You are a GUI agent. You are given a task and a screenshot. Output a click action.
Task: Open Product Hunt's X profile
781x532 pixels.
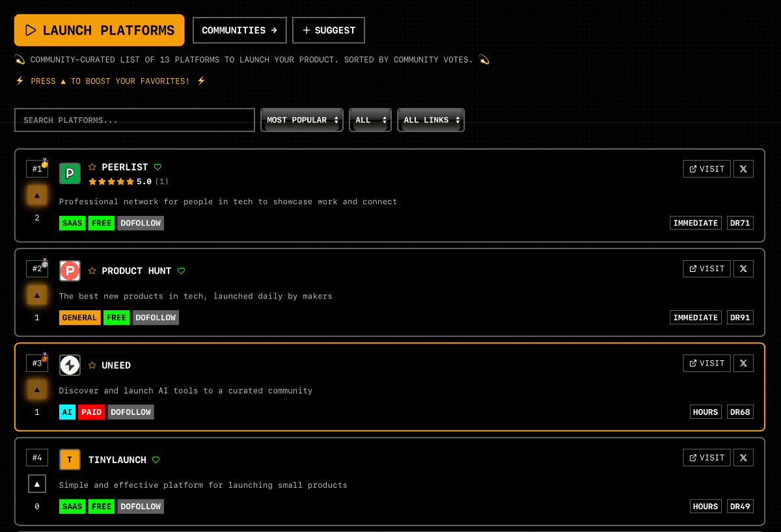743,269
